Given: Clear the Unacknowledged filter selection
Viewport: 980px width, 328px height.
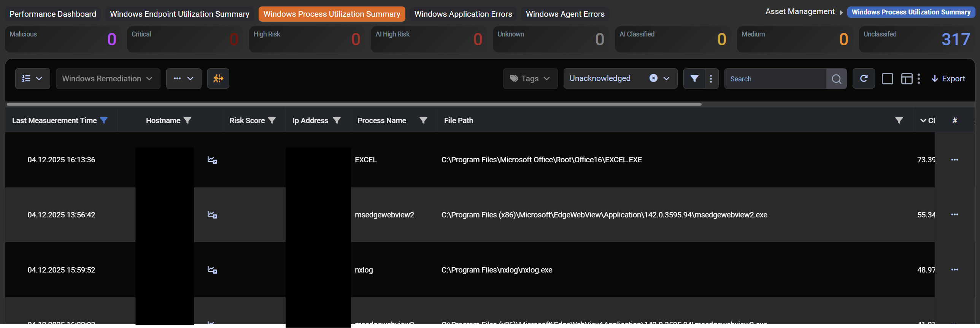Looking at the screenshot, I should pos(653,78).
